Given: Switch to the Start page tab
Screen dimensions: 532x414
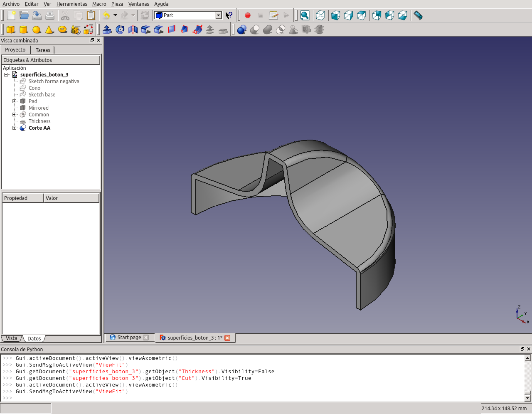Looking at the screenshot, I should point(129,338).
